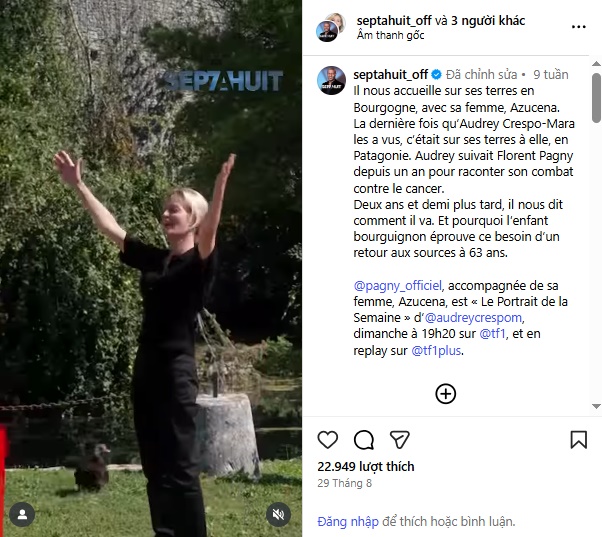Open the 22.949 lượt thích likes list
The width and height of the screenshot is (602, 537).
(x=366, y=466)
